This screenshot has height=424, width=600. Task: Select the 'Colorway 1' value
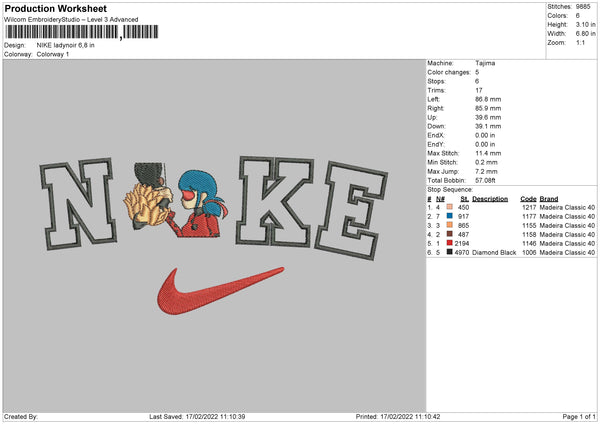pyautogui.click(x=53, y=54)
